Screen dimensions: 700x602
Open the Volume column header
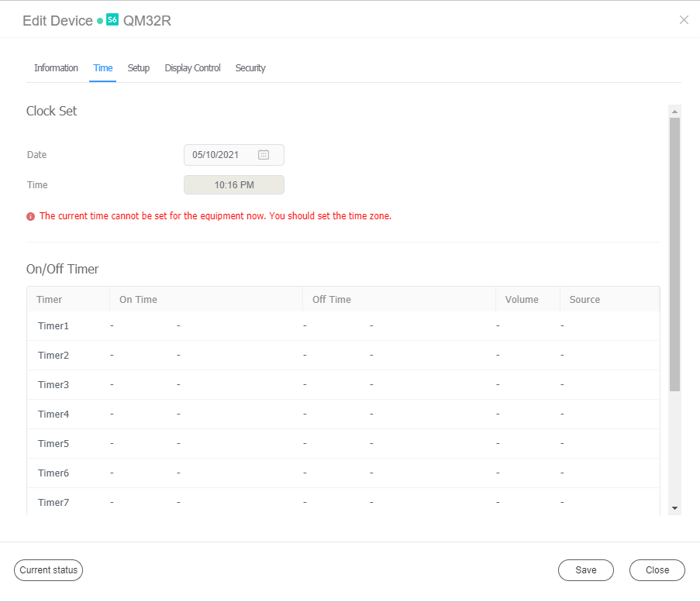click(521, 299)
